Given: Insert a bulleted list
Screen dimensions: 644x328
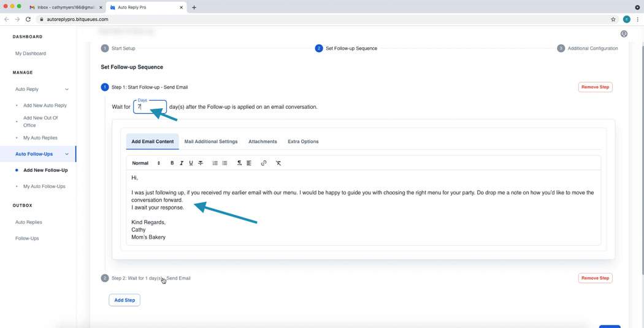Looking at the screenshot, I should (224, 163).
